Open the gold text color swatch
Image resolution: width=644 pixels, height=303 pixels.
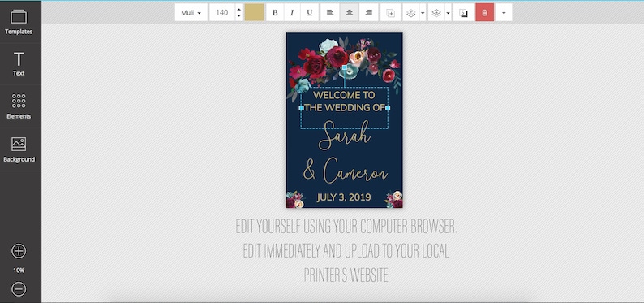254,13
